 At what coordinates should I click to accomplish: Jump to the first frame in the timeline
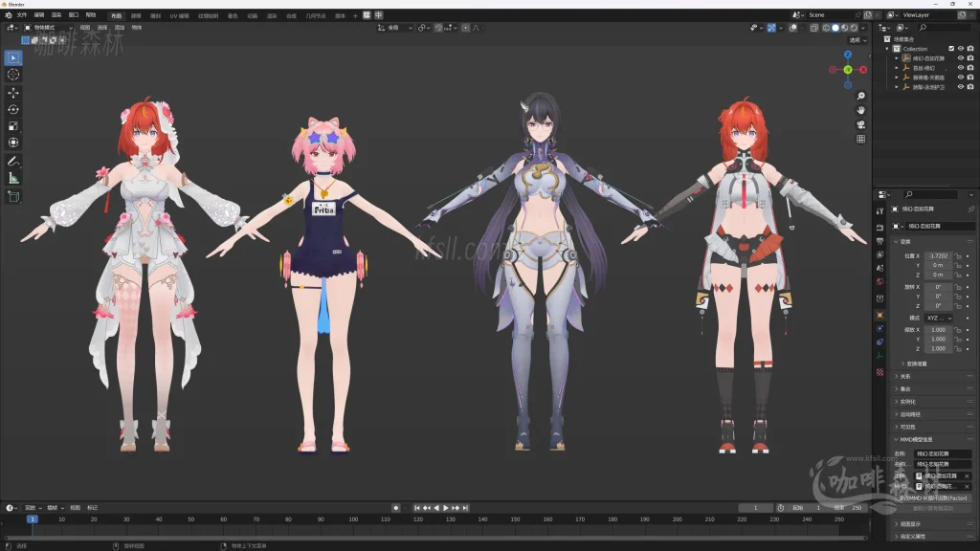click(x=417, y=508)
